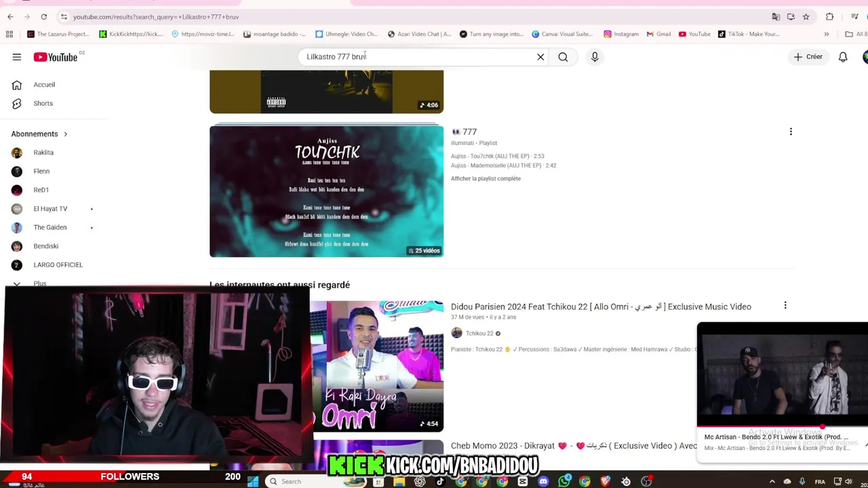Viewport: 868px width, 488px height.
Task: Open Didou Parisien 2024 video title
Action: pos(601,306)
